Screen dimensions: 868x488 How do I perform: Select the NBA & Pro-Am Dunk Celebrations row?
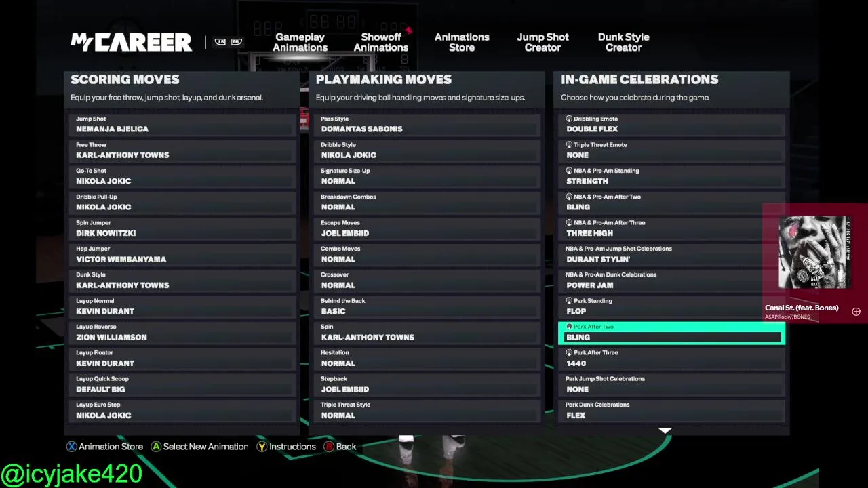click(x=672, y=280)
